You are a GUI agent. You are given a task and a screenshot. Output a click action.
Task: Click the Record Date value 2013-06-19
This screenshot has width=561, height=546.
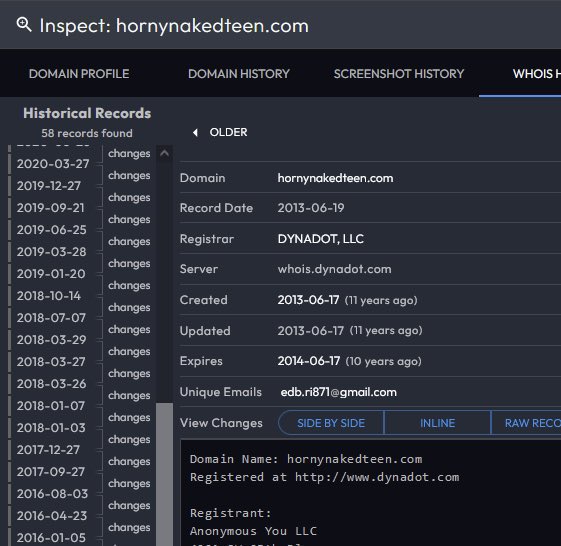click(x=311, y=208)
